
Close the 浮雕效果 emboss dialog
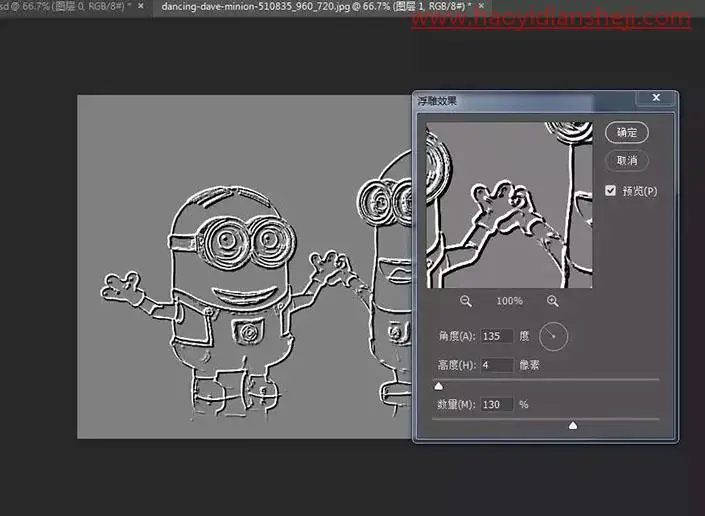coord(656,98)
